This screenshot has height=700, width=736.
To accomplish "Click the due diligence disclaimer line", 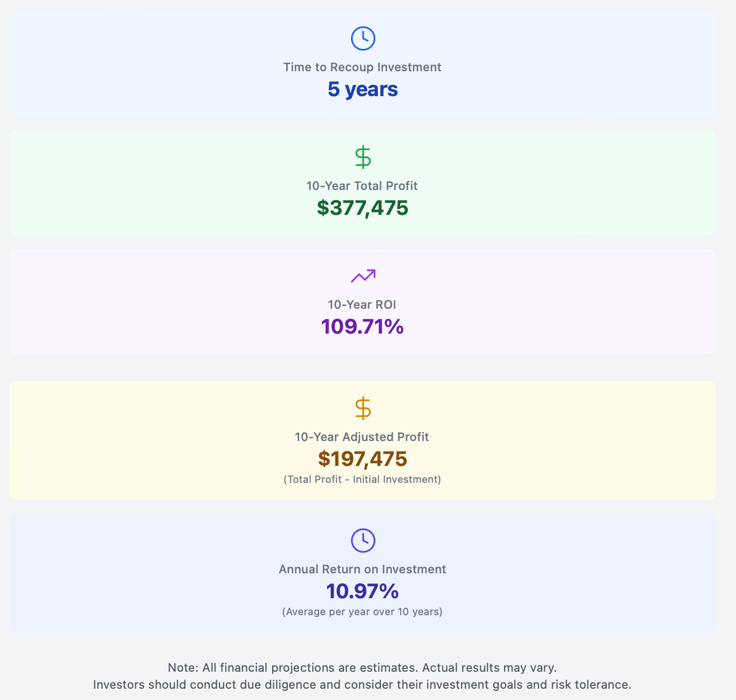I will click(x=362, y=685).
